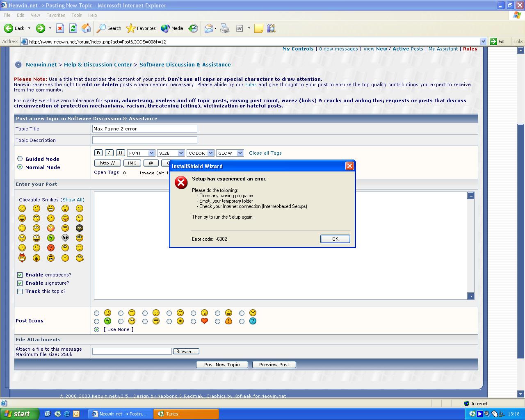Uncheck Enable emoticons checkbox

pyautogui.click(x=20, y=275)
